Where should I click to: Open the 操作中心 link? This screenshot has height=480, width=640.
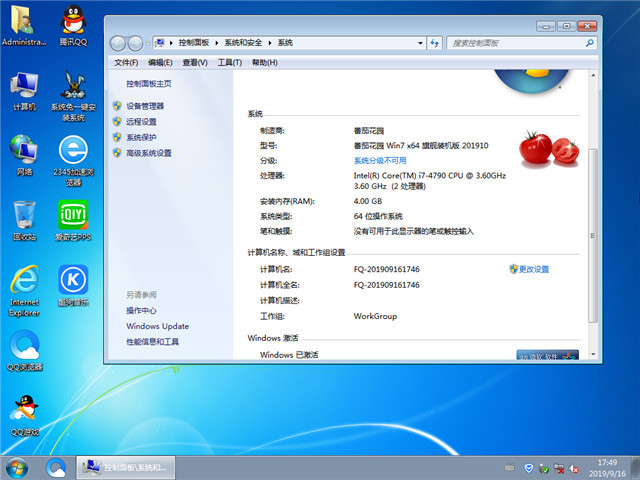(x=141, y=311)
